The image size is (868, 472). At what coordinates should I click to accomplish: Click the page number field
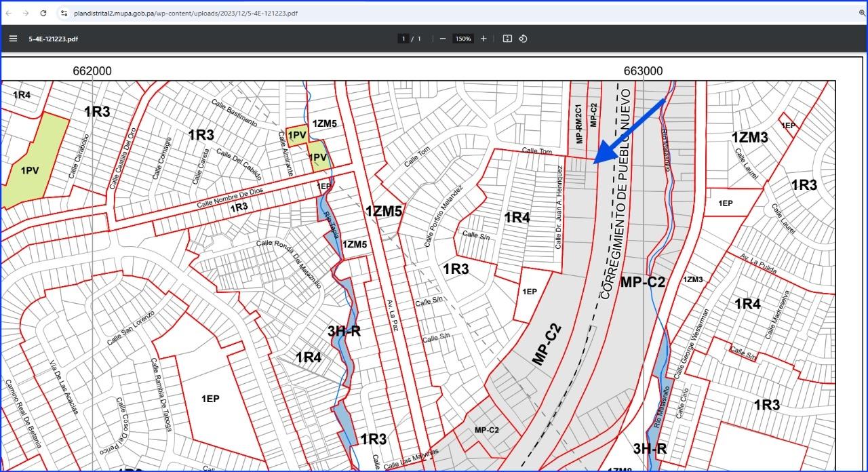tap(403, 39)
